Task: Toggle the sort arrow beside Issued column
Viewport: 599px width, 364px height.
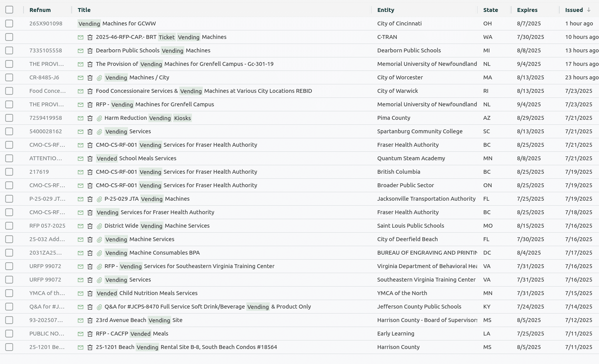Action: [x=589, y=10]
